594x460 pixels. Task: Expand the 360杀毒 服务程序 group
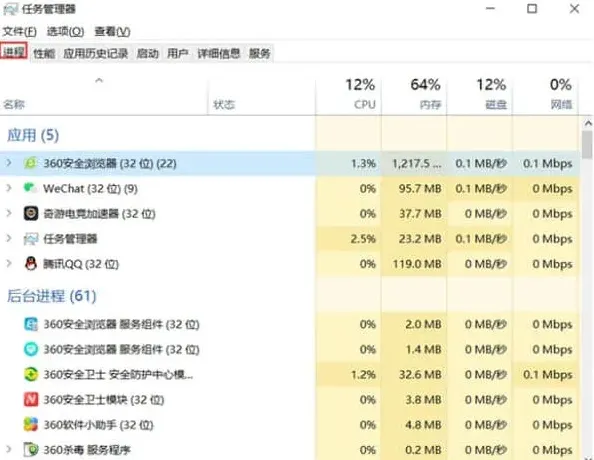9,450
